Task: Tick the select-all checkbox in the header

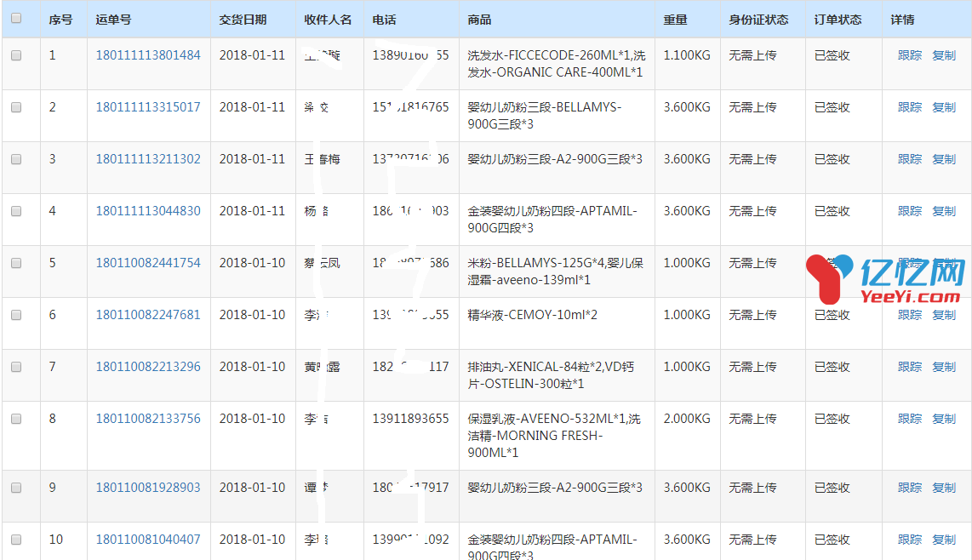Action: 16,18
